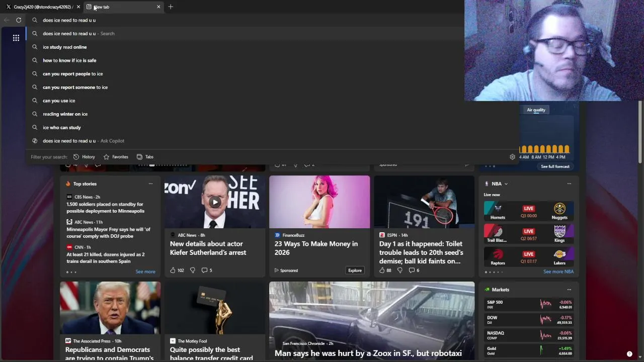The height and width of the screenshot is (362, 644).
Task: Click Explore on FinanceBuzz ad
Action: click(355, 270)
